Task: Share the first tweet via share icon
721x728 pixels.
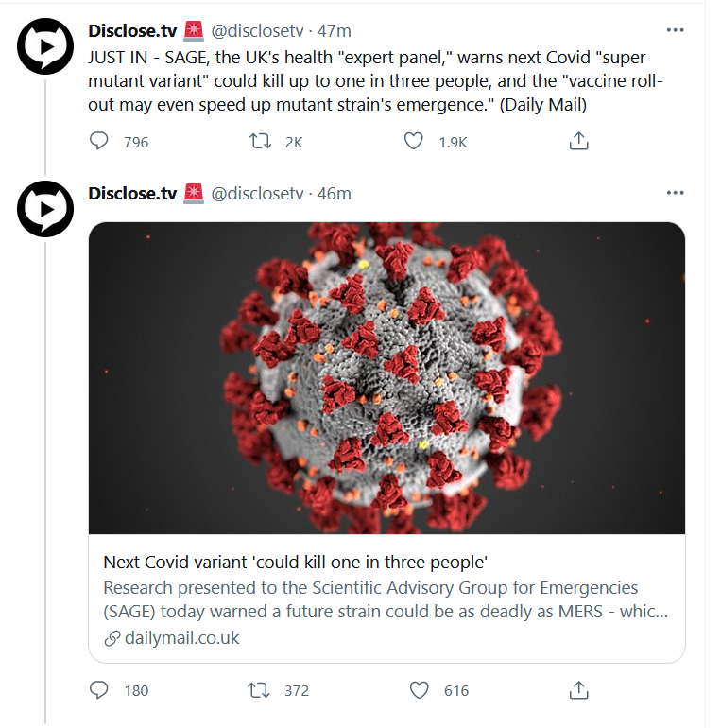Action: click(x=578, y=141)
